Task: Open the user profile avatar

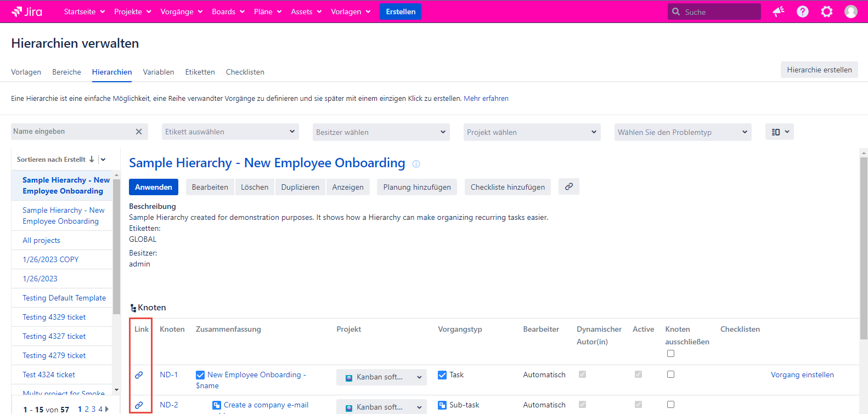Action: click(x=850, y=12)
